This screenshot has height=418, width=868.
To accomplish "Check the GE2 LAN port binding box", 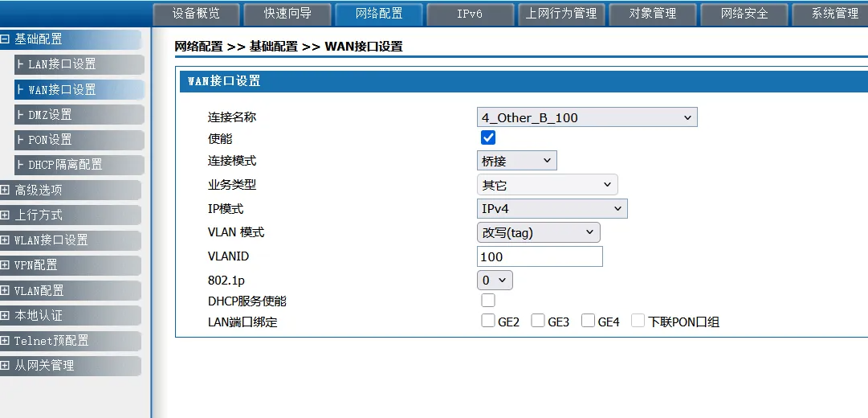I will [x=487, y=321].
